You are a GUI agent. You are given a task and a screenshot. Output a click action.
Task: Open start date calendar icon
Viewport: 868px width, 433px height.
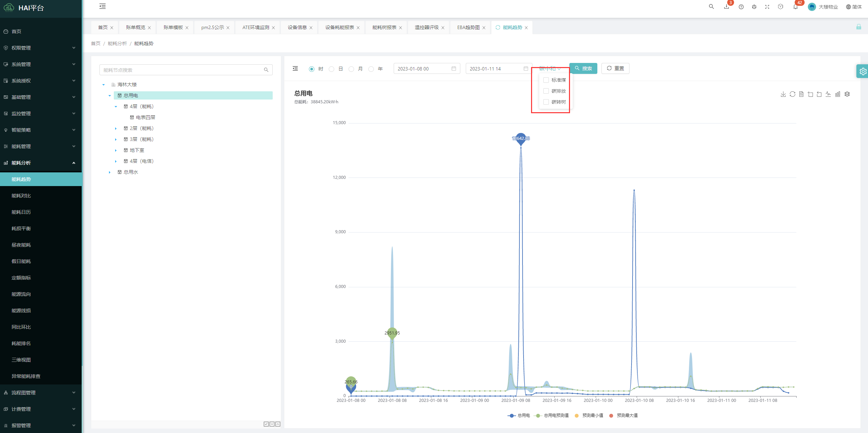point(453,68)
